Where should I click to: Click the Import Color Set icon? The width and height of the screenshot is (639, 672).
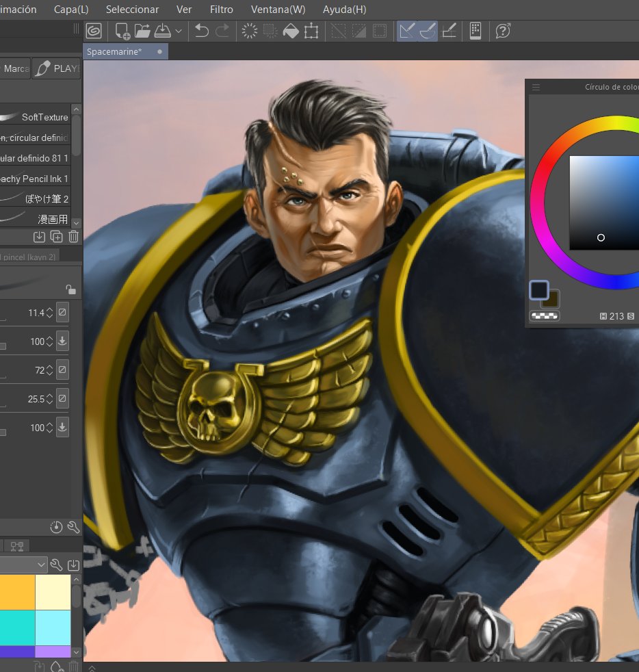coord(73,565)
